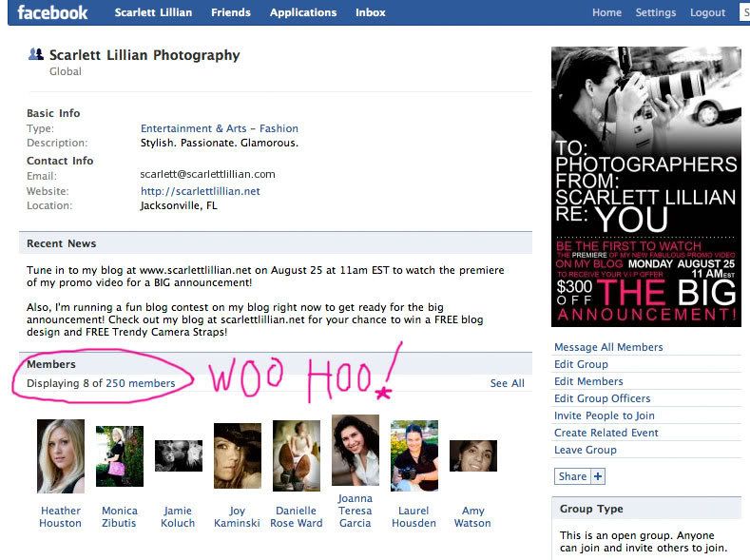Click the facebook logo
The width and height of the screenshot is (750, 560).
coord(52,12)
